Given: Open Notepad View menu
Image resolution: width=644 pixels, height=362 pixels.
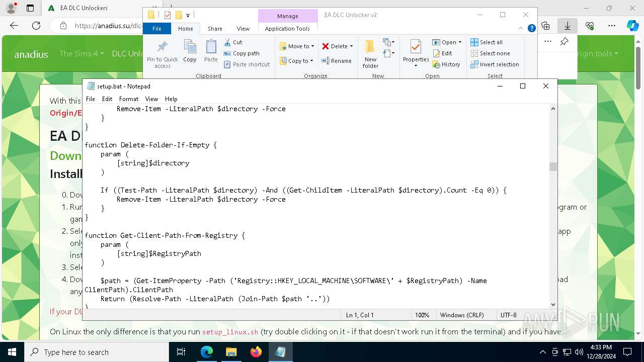Looking at the screenshot, I should point(151,99).
